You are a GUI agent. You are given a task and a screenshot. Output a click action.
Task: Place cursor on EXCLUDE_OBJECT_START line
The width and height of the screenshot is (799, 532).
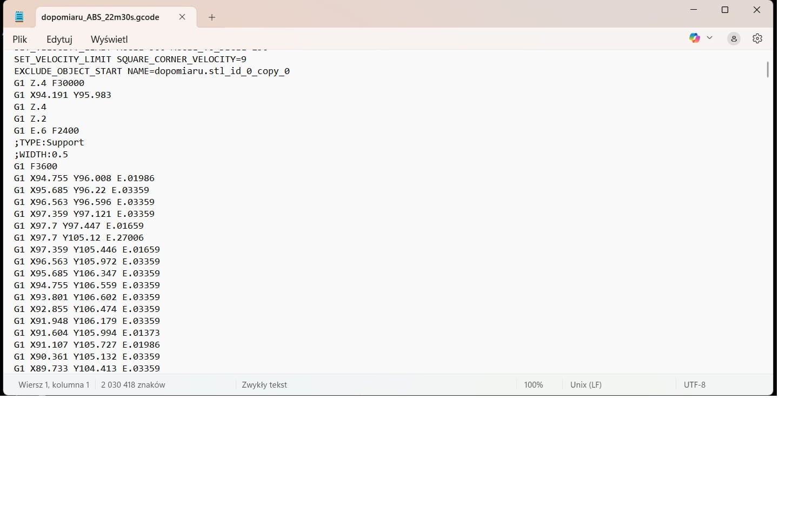[x=152, y=71]
